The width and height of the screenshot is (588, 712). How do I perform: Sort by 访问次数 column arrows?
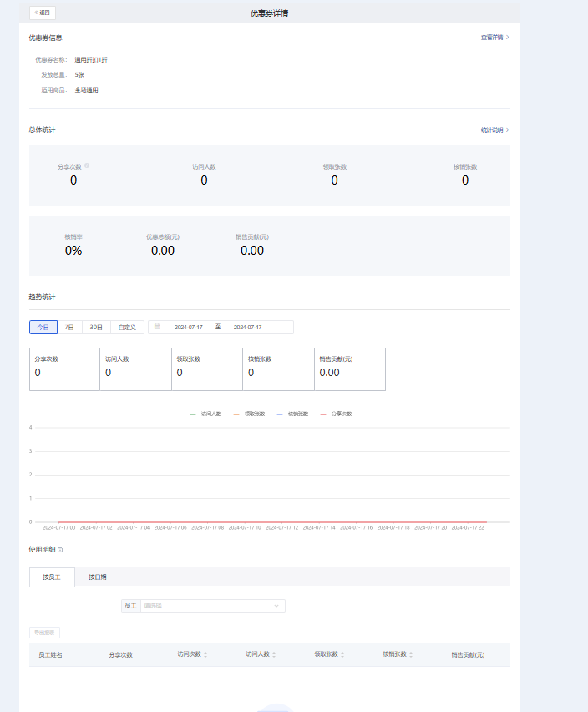coord(205,654)
